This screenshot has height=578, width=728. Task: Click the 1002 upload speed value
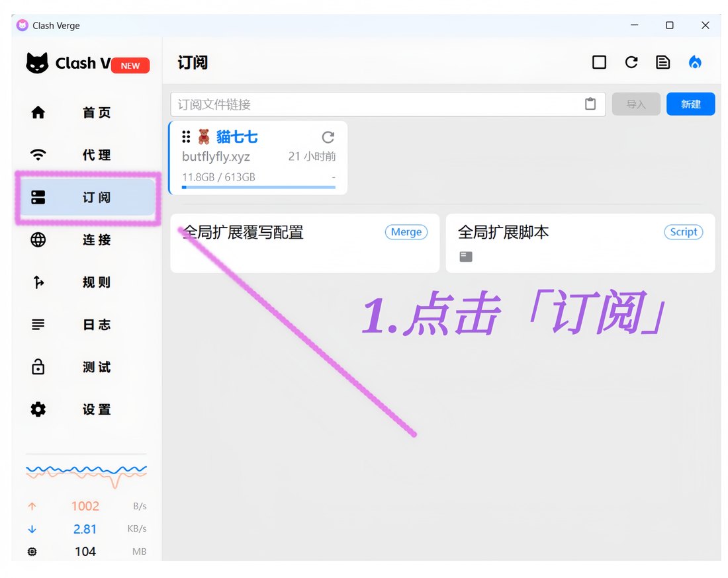click(x=85, y=506)
